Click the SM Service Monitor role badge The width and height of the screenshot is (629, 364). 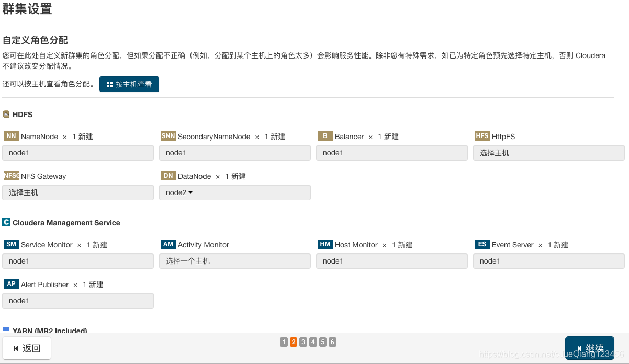11,244
